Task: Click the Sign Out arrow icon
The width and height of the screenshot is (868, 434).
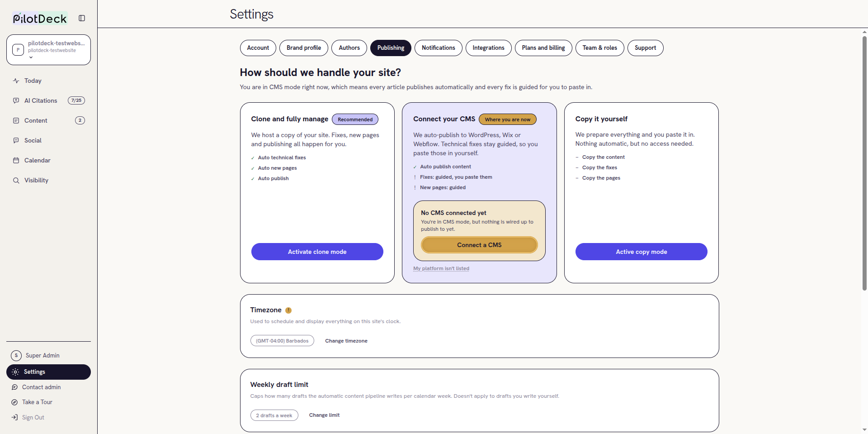Action: pyautogui.click(x=14, y=417)
